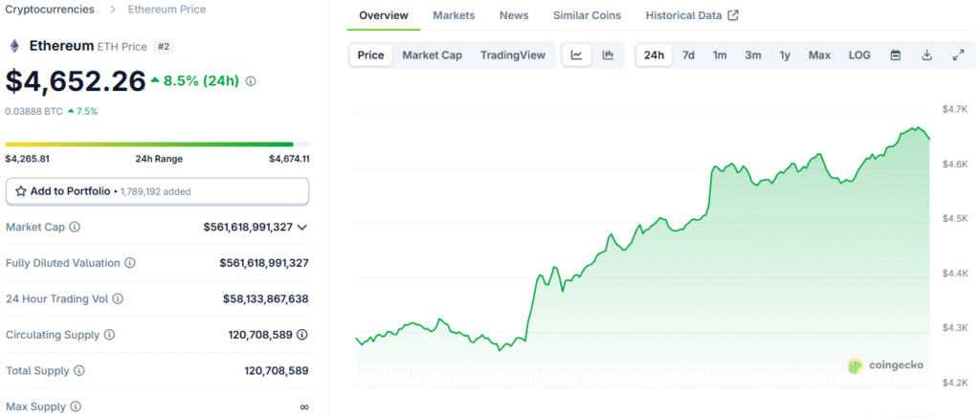The height and width of the screenshot is (418, 980).
Task: Click the 24h Range progress bar
Action: pos(158,144)
